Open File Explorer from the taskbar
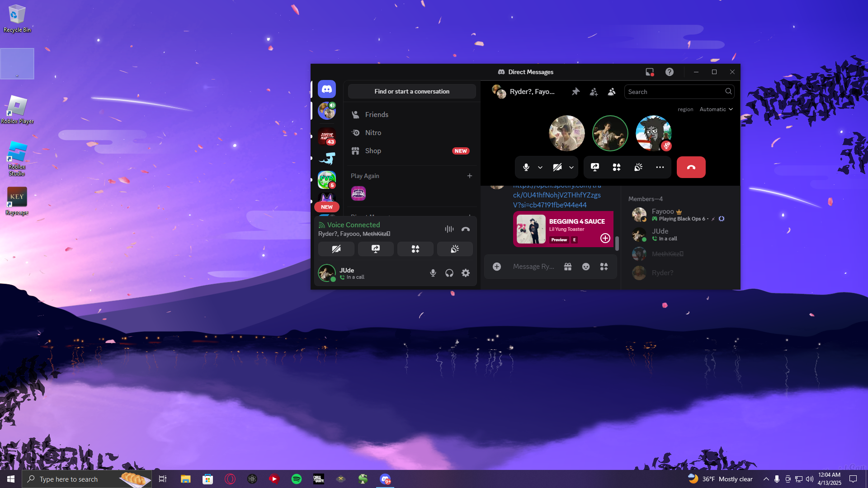 186,479
